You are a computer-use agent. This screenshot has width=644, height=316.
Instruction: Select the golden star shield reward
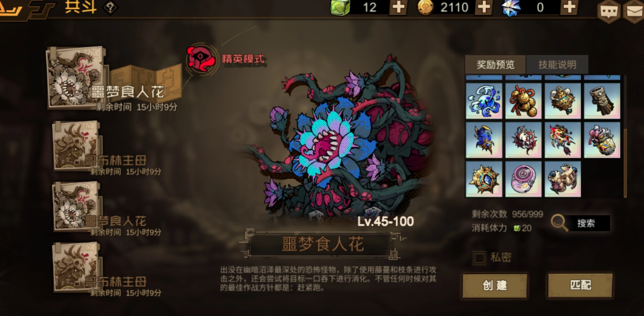(x=484, y=179)
